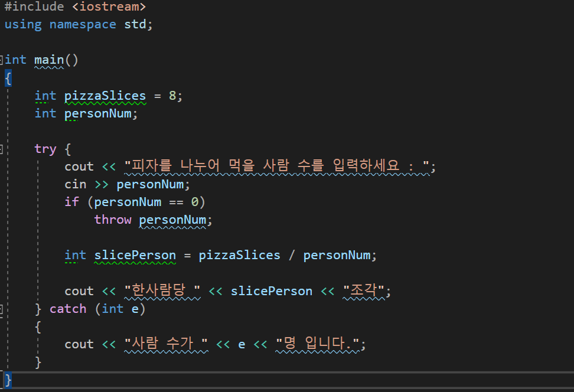Collapse the catch block fold marker
This screenshot has height=392, width=574.
pyautogui.click(x=1, y=309)
